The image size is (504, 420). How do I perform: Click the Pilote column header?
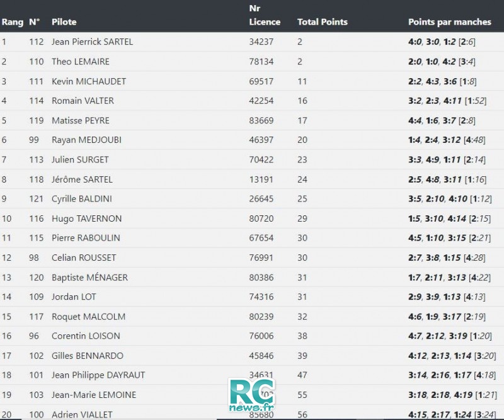coord(64,22)
